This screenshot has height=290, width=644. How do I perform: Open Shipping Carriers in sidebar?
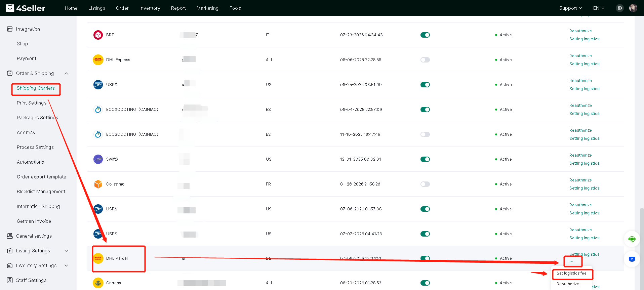36,88
